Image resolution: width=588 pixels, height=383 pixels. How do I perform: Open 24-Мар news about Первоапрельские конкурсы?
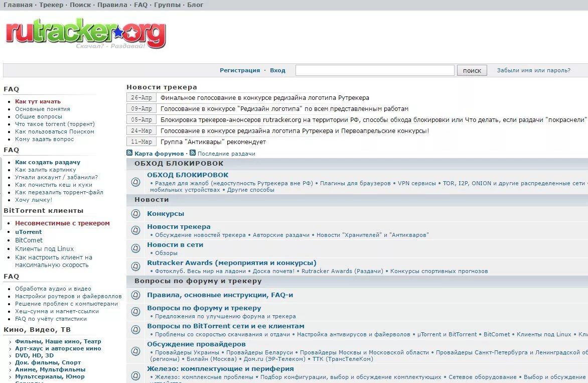tap(295, 131)
